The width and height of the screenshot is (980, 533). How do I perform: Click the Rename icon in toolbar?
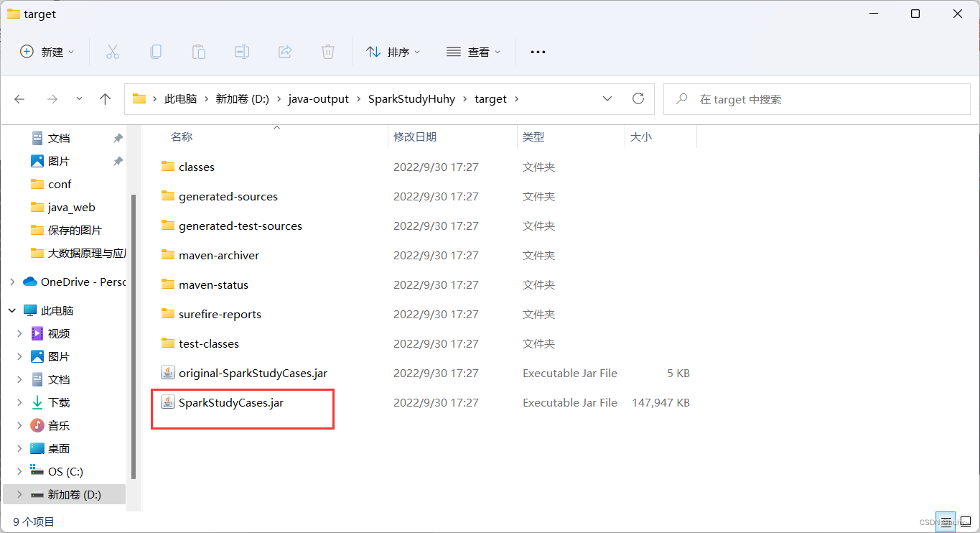pos(242,52)
